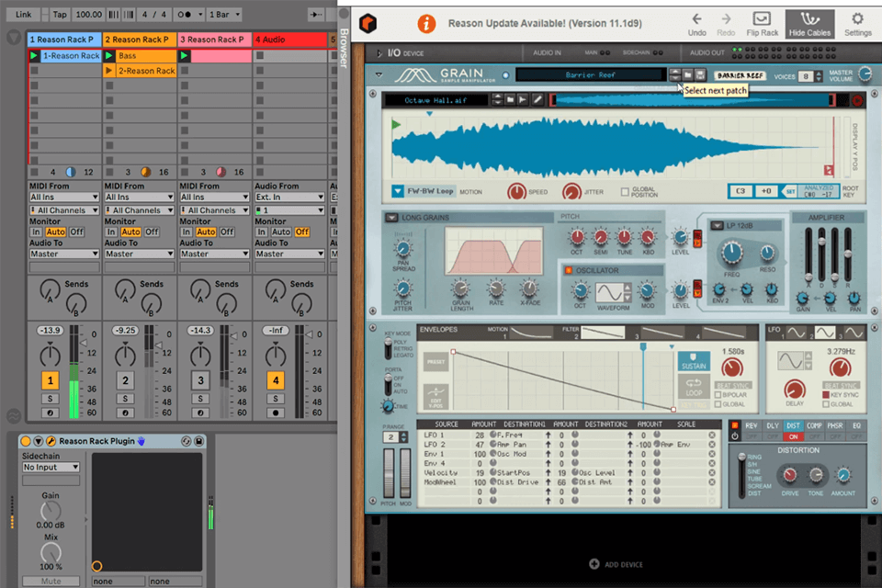Click the envelope Sustain button
Image resolution: width=882 pixels, height=588 pixels.
(x=693, y=361)
